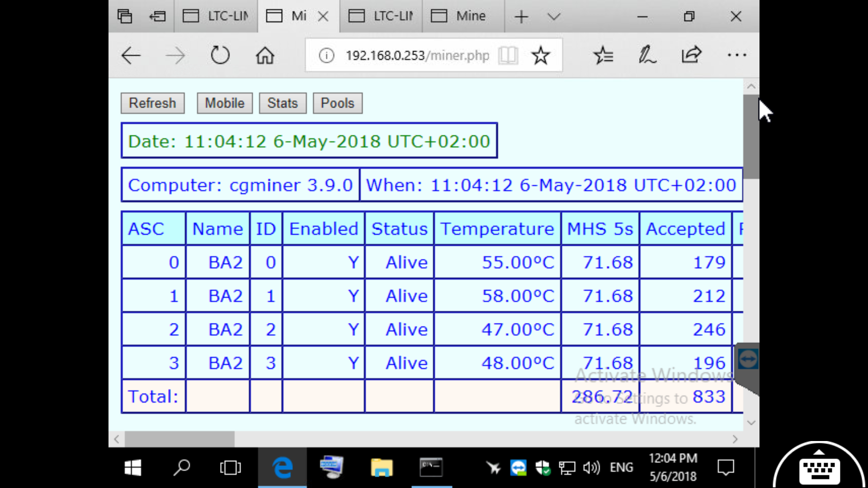Click the 55.00°C temperature cell

(497, 262)
